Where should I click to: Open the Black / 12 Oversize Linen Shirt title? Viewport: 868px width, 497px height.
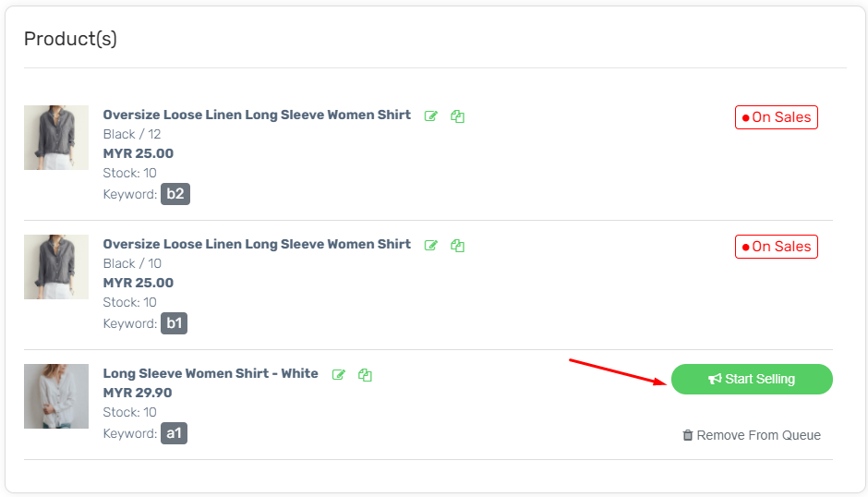click(x=257, y=115)
